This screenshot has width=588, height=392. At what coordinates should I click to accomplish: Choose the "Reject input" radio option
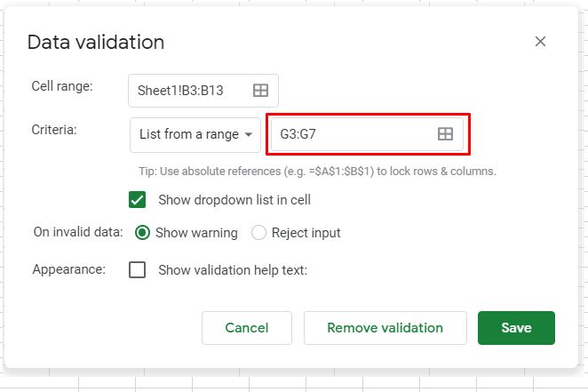(x=259, y=233)
